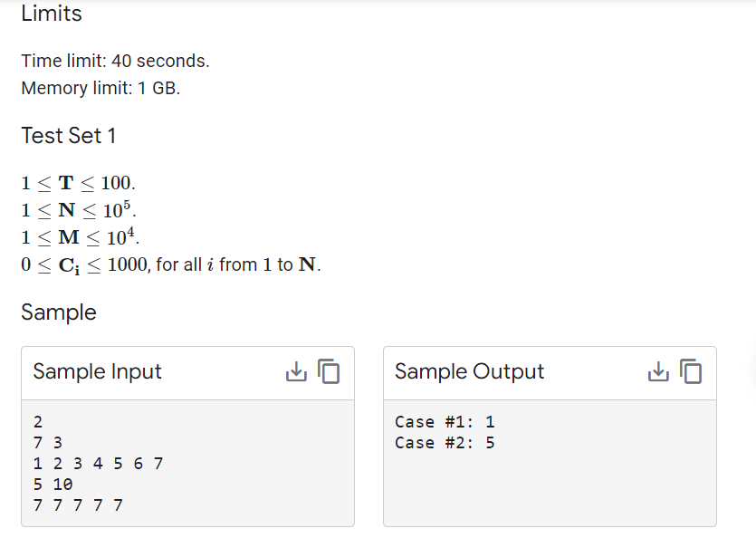Click the "Sample" section heading
Viewport: 756px width, 538px height.
[59, 312]
